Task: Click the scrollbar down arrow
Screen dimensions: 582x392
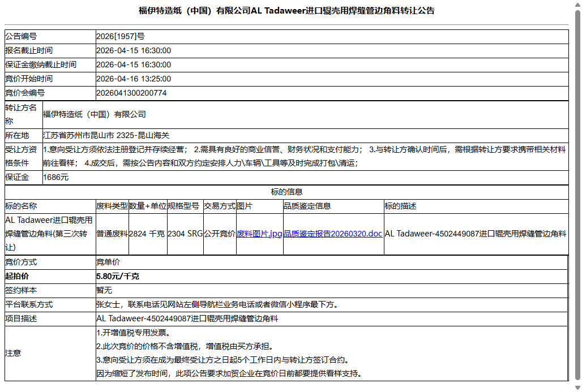Action: pos(577,387)
